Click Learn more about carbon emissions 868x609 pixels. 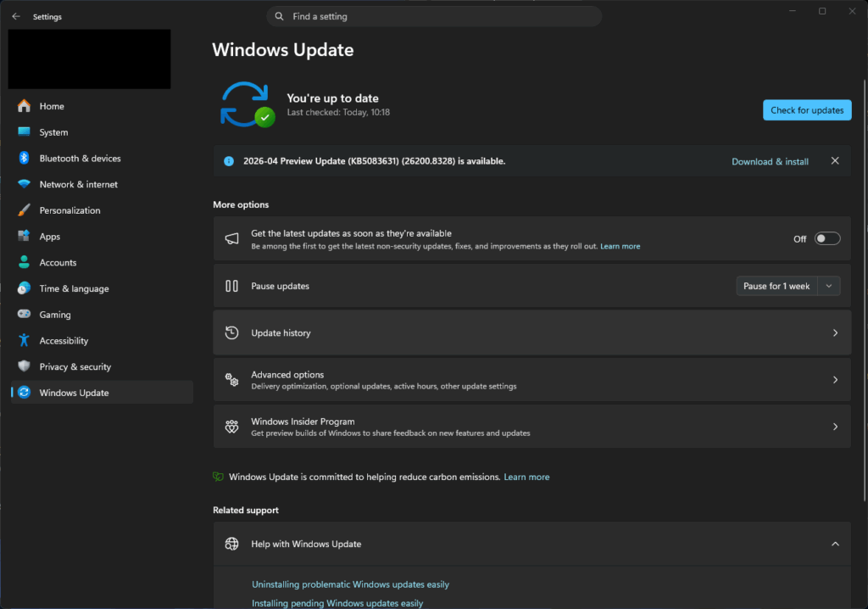tap(526, 477)
